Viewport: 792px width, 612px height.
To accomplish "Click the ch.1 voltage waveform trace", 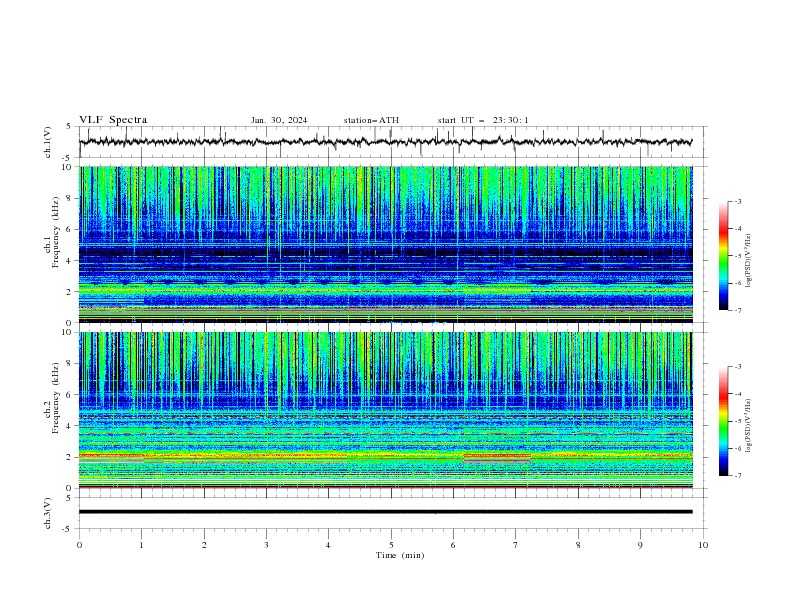I will (385, 142).
